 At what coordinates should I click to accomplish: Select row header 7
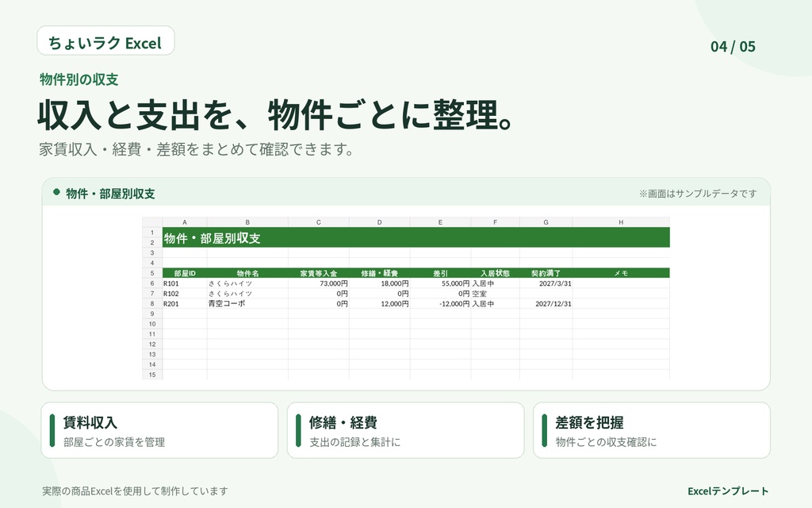[152, 294]
